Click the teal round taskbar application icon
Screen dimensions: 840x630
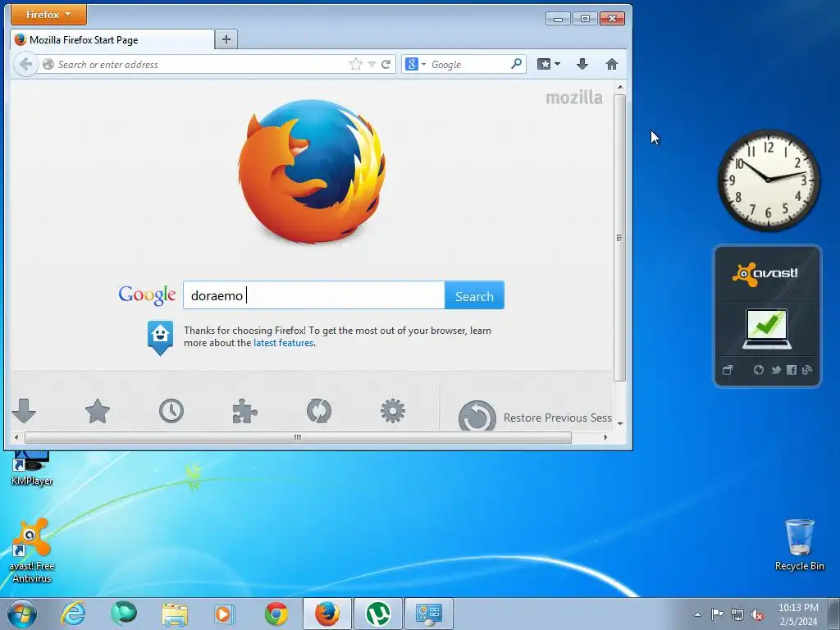pyautogui.click(x=124, y=614)
